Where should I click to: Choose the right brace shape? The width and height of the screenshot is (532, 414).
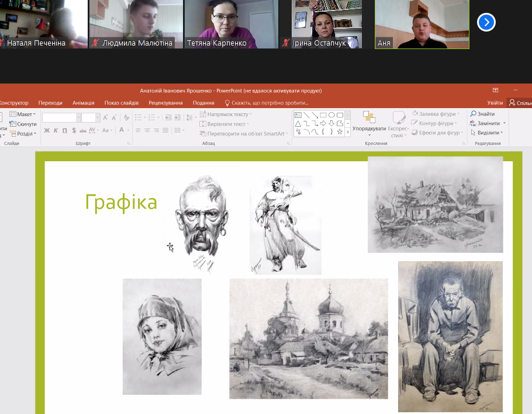tap(331, 132)
